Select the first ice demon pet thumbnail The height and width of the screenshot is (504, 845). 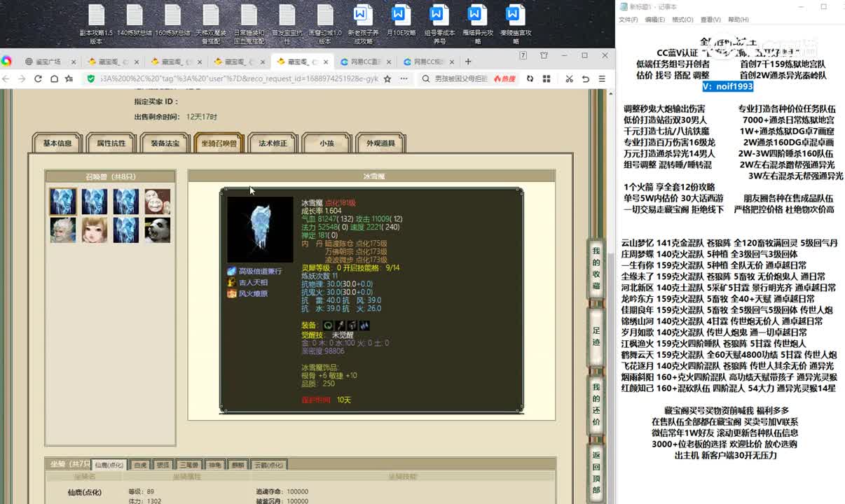pyautogui.click(x=63, y=202)
